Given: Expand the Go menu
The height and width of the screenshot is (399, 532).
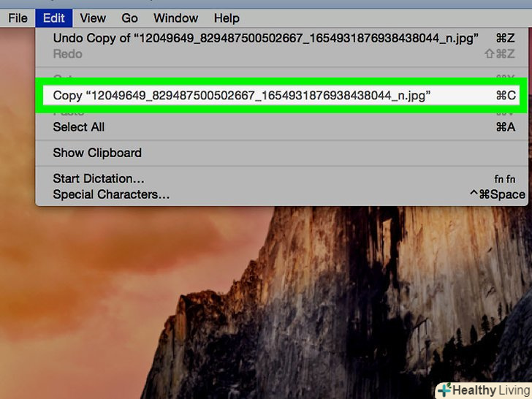Looking at the screenshot, I should 129,18.
